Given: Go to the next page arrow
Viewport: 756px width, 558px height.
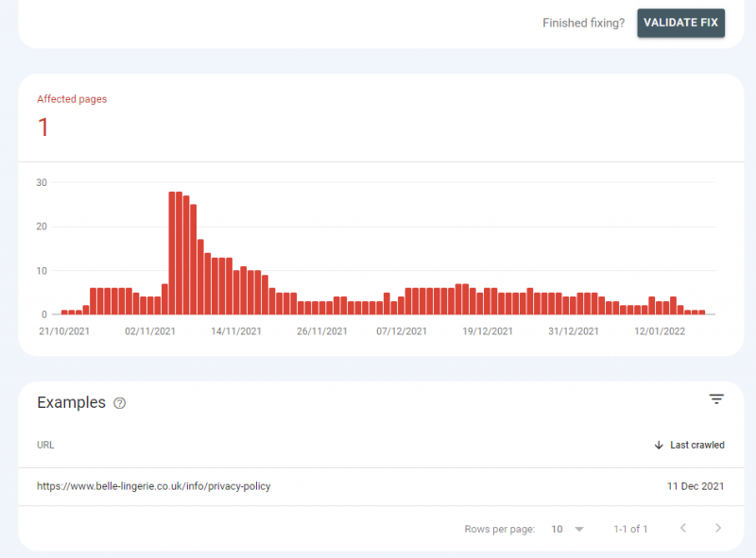Looking at the screenshot, I should click(718, 528).
